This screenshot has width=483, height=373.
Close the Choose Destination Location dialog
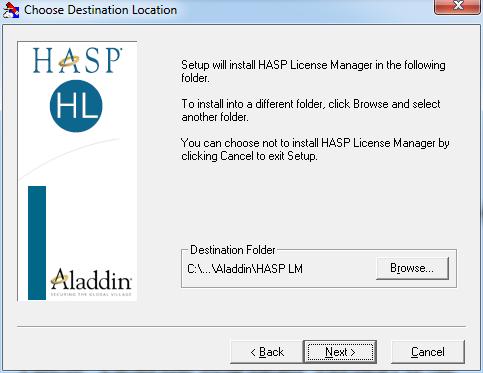click(x=458, y=6)
